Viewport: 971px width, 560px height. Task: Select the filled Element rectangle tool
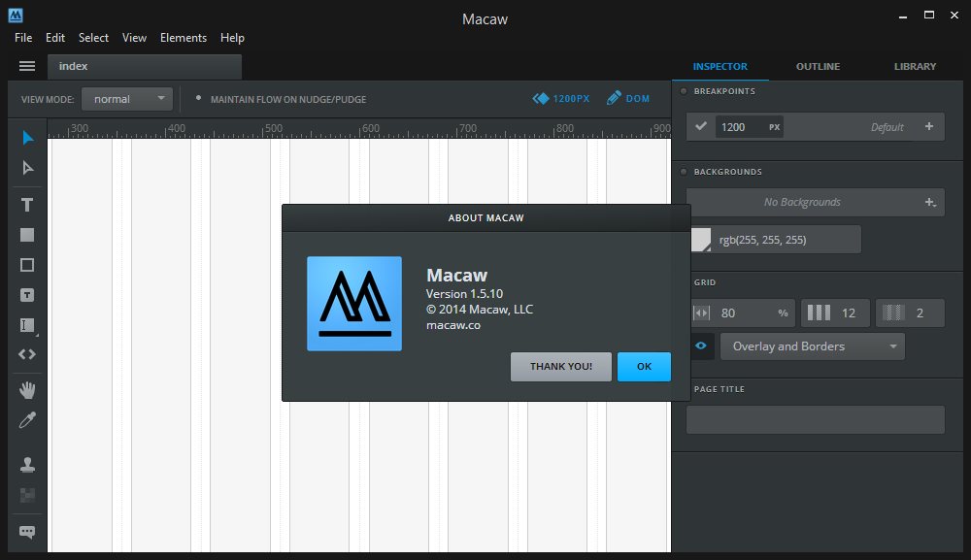(27, 235)
